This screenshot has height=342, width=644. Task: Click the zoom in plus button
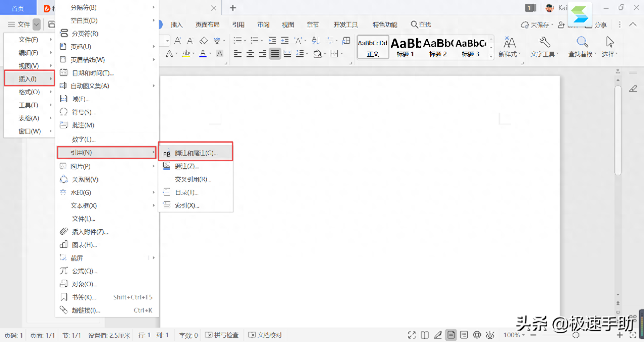[620, 335]
